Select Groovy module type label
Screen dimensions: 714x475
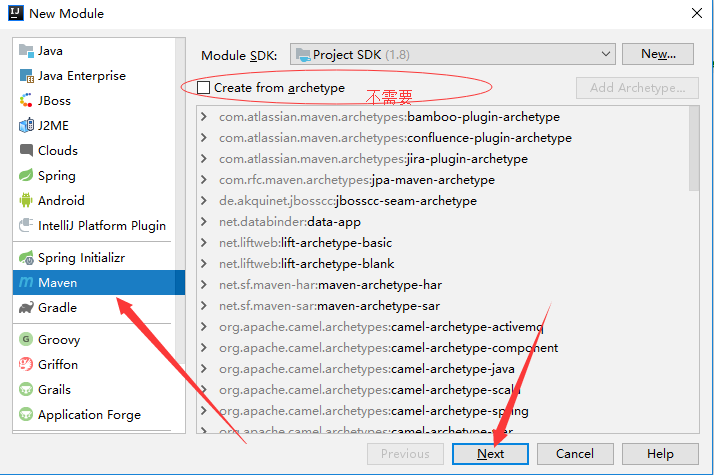click(x=59, y=340)
